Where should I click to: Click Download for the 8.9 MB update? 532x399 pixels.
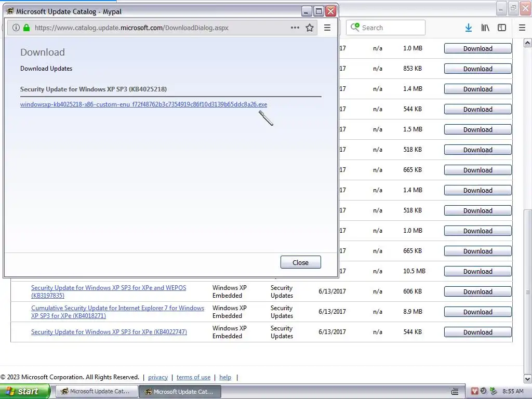pos(478,312)
